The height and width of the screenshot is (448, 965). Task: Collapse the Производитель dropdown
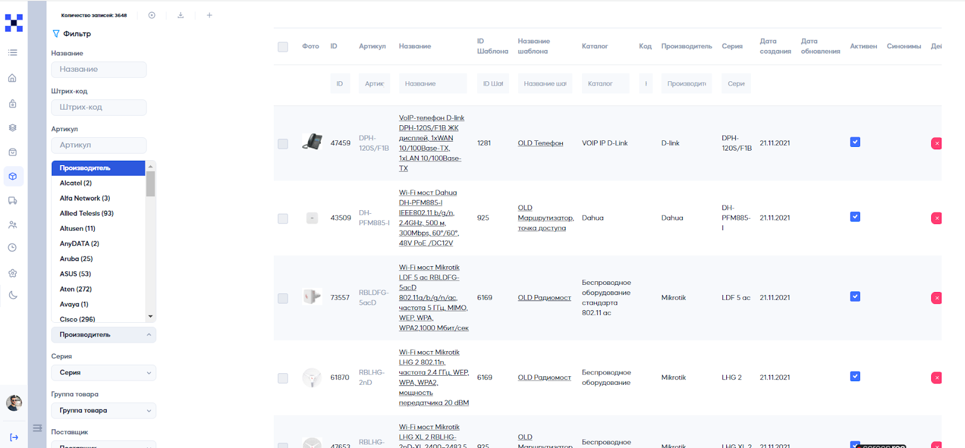click(103, 335)
